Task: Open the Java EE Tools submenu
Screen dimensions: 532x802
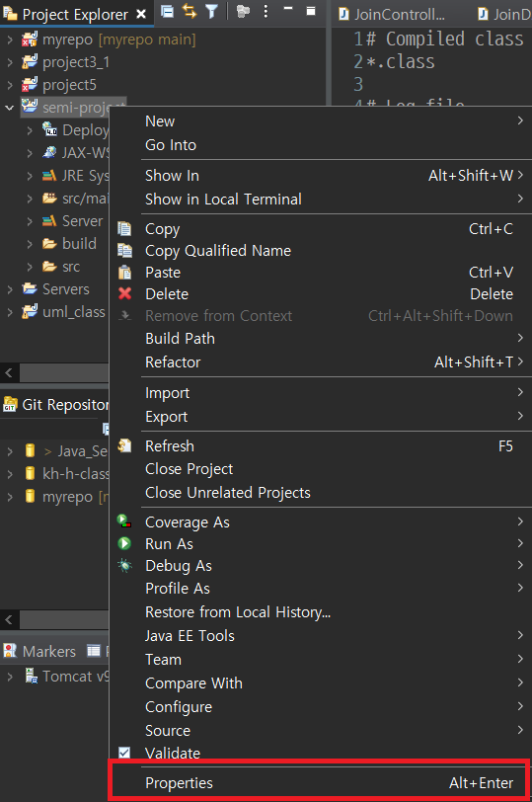Action: pyautogui.click(x=321, y=636)
